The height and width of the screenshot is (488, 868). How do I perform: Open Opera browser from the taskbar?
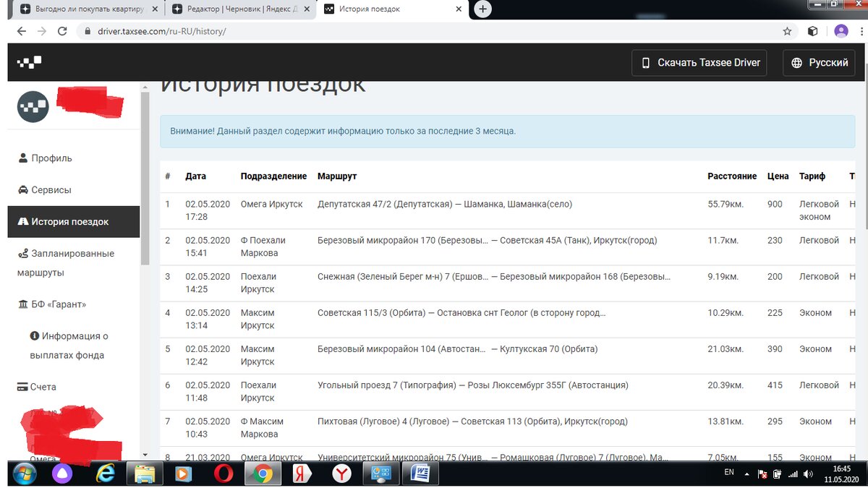tap(223, 474)
